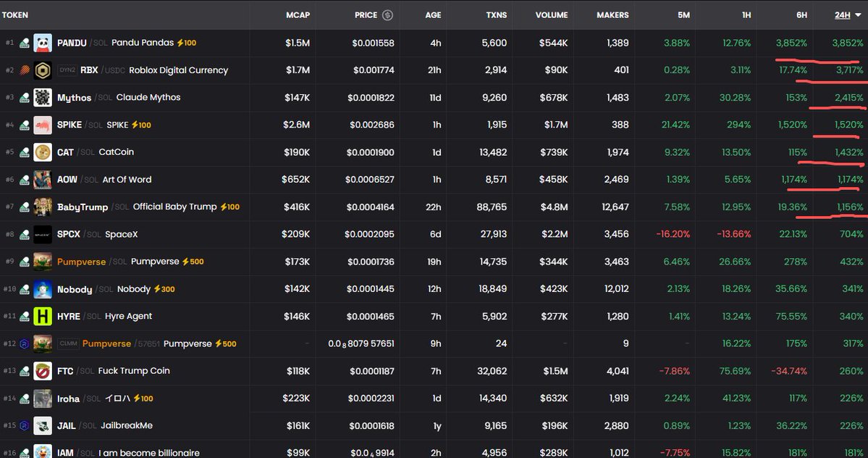This screenshot has height=458, width=868.
Task: Click Nobody makers count 12,012
Action: [616, 289]
